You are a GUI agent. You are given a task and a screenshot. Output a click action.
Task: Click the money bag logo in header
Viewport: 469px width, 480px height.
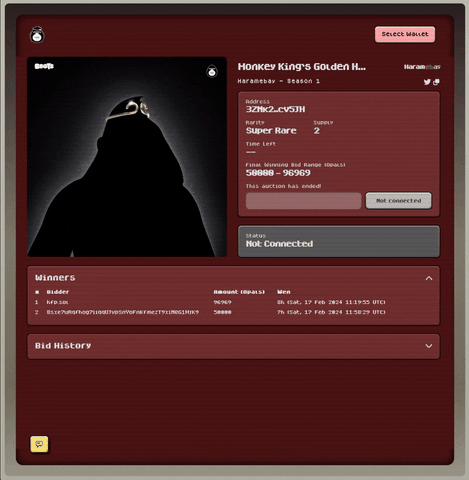[37, 35]
